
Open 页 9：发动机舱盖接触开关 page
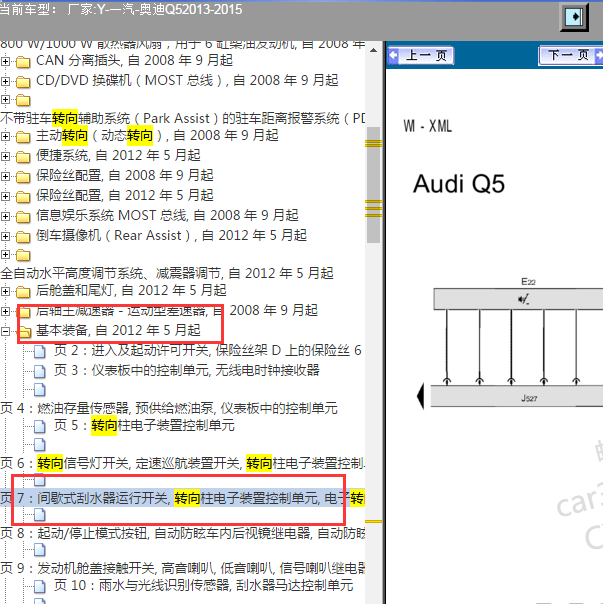click(x=182, y=569)
